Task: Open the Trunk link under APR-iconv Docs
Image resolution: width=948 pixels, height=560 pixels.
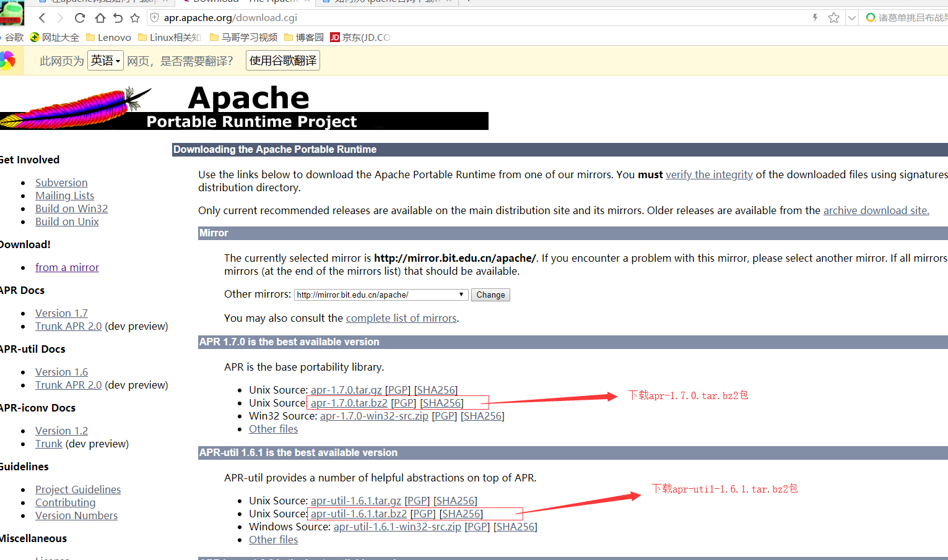Action: click(49, 444)
